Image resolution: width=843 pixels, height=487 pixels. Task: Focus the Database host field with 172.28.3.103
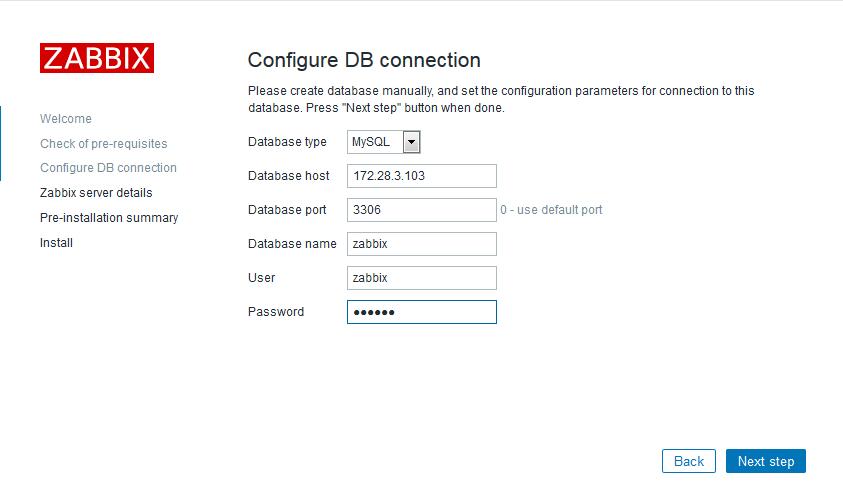(x=422, y=176)
